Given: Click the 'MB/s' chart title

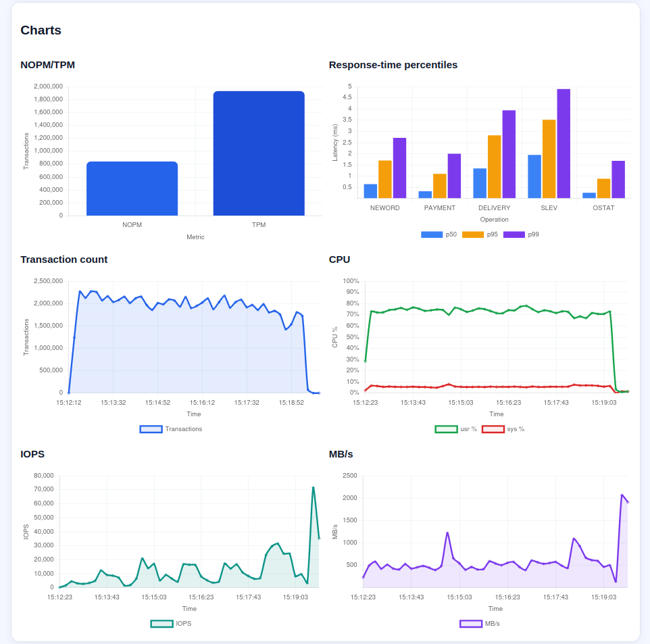Looking at the screenshot, I should coord(341,454).
